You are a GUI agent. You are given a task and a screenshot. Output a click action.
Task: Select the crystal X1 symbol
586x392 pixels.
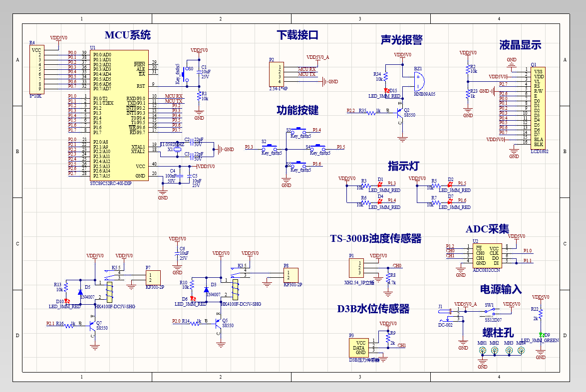pos(178,149)
